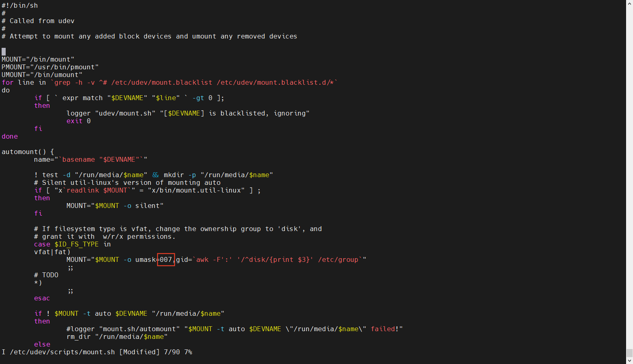Click '/etc/udev/mount.blacklist.d/*' path text
The height and width of the screenshot is (364, 633).
(x=275, y=82)
